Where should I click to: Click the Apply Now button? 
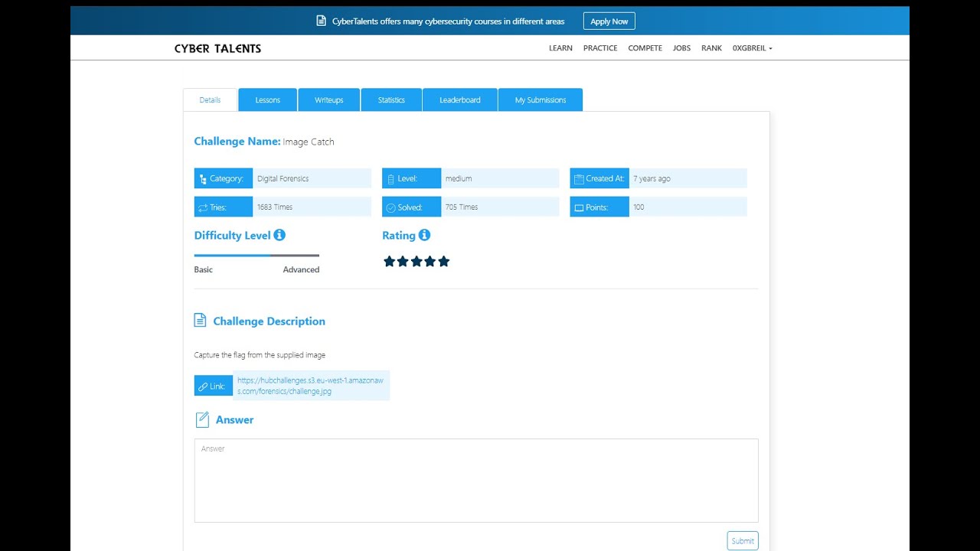tap(609, 21)
